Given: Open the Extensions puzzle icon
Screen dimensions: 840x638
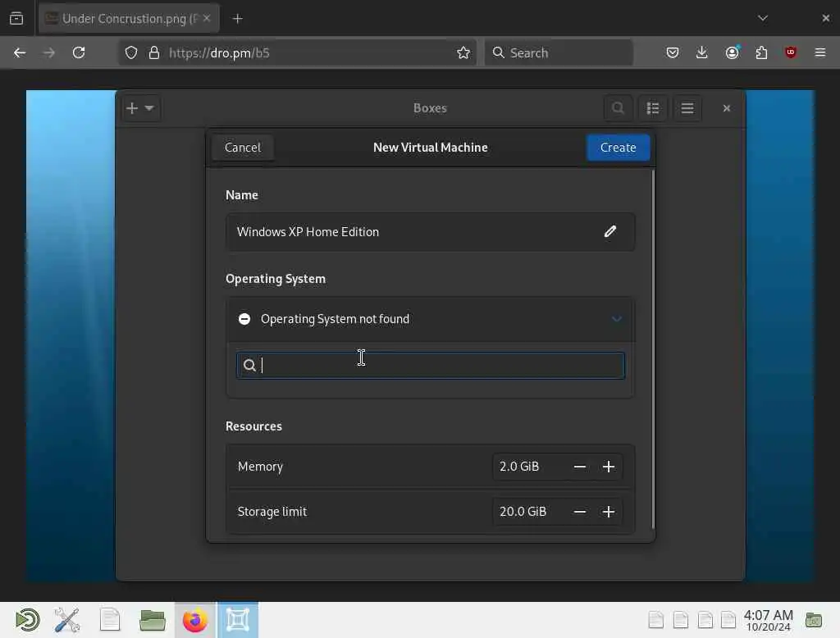Looking at the screenshot, I should (761, 52).
